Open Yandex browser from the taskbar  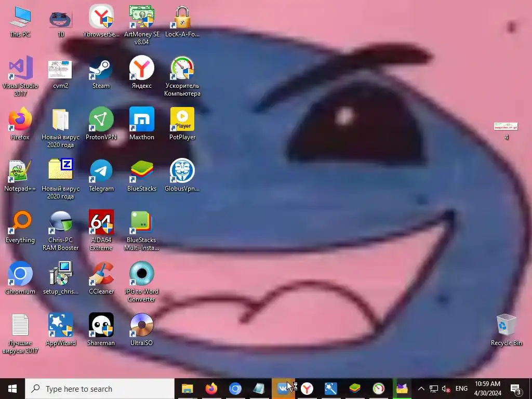coord(307,389)
